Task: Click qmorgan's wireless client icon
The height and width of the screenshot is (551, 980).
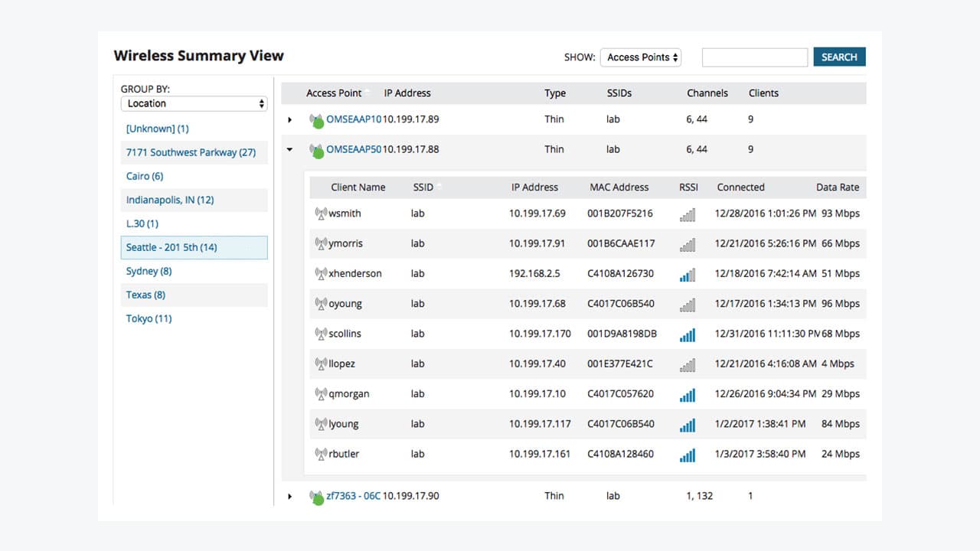Action: (x=322, y=394)
